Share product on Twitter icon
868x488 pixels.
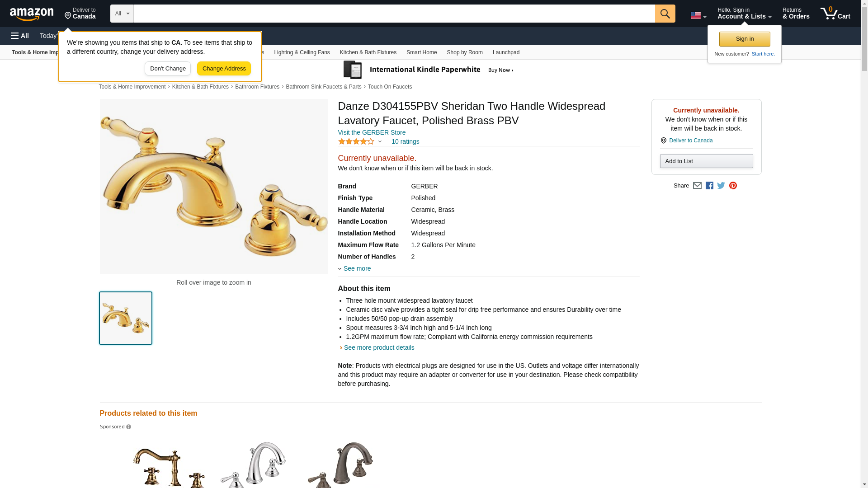(x=721, y=186)
